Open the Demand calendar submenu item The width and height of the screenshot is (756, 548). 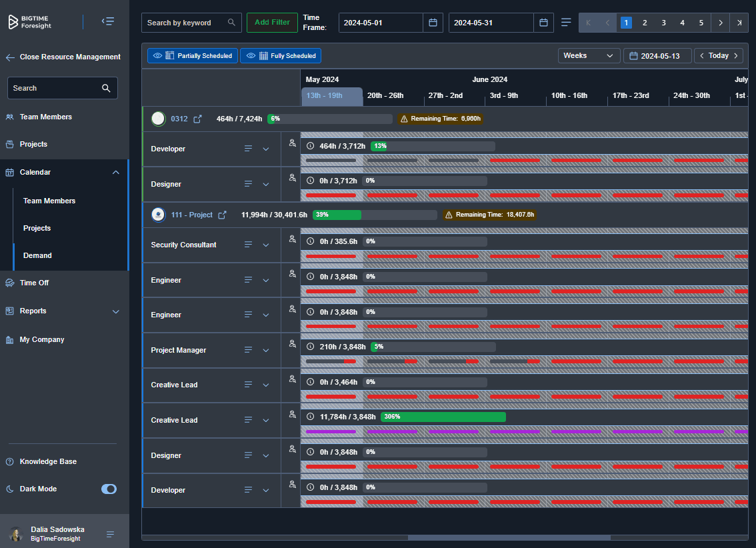pos(37,255)
